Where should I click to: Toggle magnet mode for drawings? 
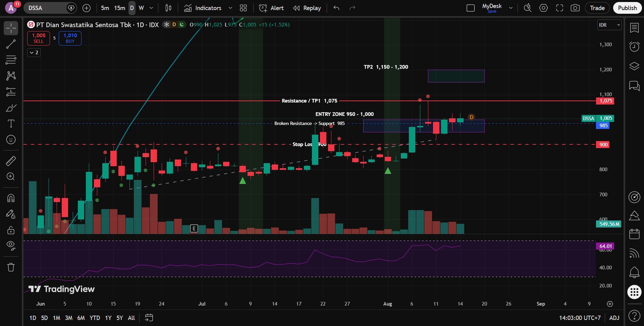[x=11, y=198]
